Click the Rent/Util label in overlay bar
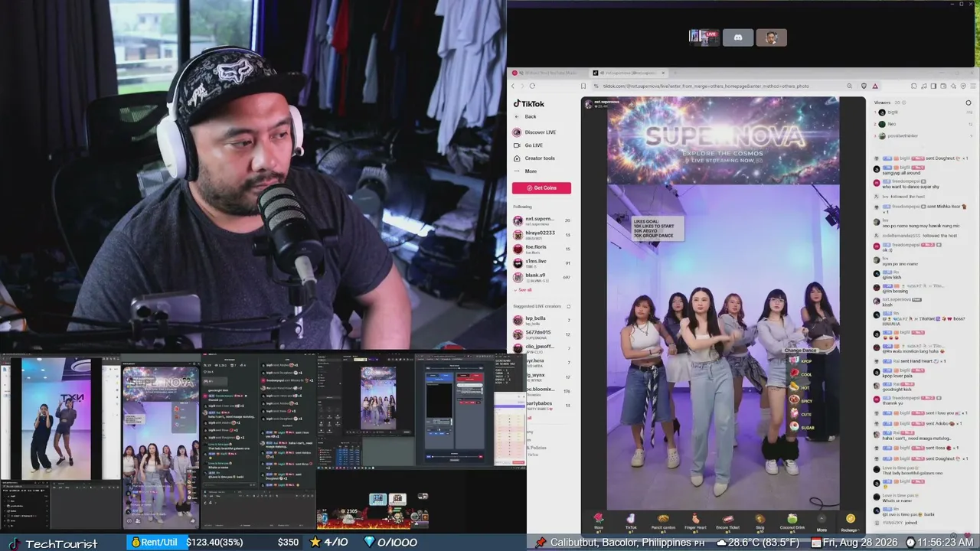Image resolution: width=980 pixels, height=551 pixels. pyautogui.click(x=154, y=543)
